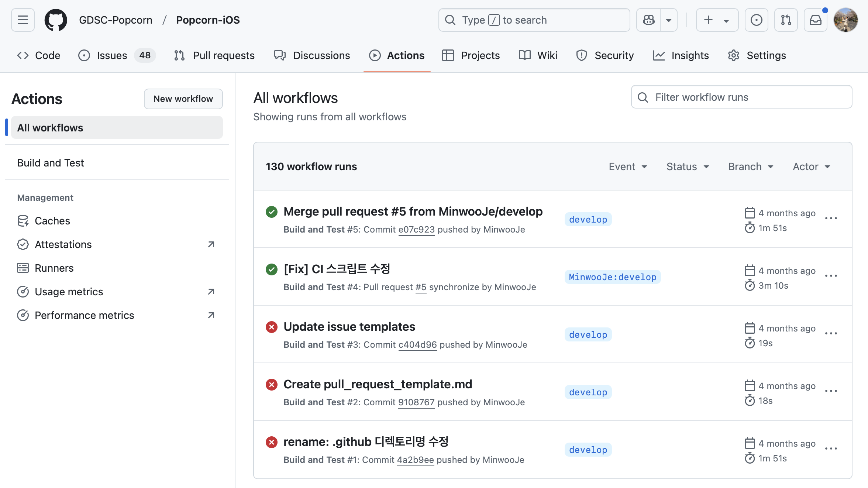Expand the Branch filter dropdown
868x488 pixels.
coord(750,166)
